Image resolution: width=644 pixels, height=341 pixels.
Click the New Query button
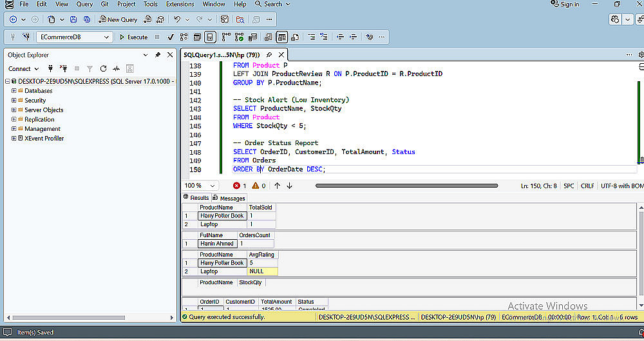[x=118, y=19]
